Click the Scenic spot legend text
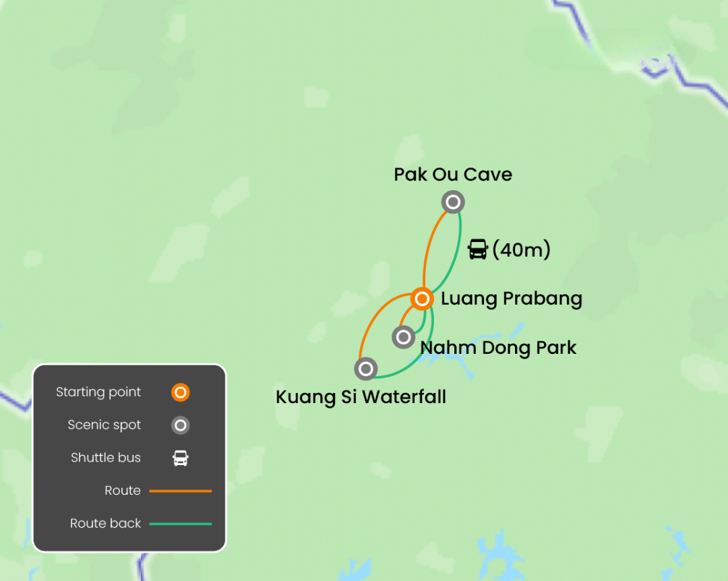 104,425
